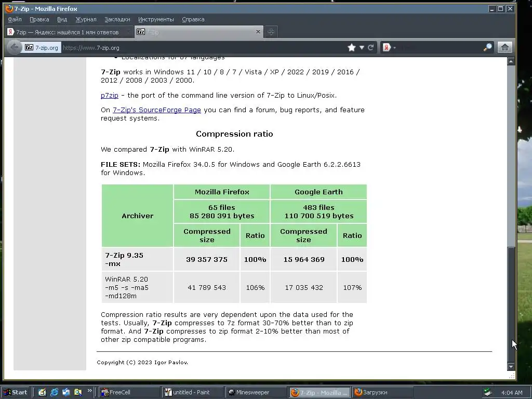Follow the p7zip link
Viewport: 532px width, 399px height.
(x=110, y=96)
